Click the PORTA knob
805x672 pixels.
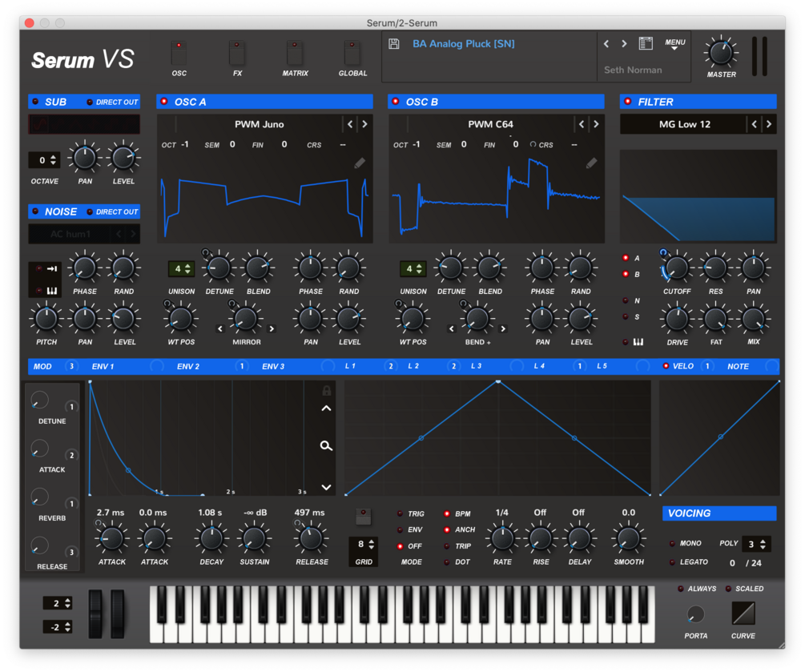coord(695,614)
